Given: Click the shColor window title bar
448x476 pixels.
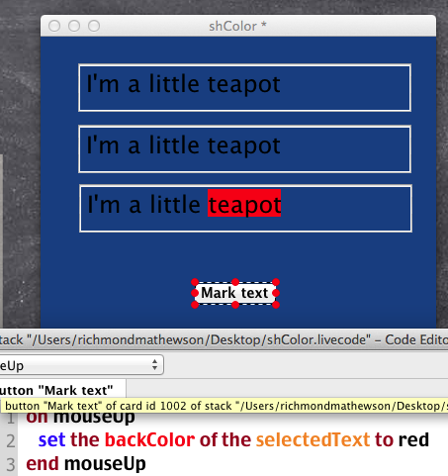Looking at the screenshot, I should (x=238, y=26).
